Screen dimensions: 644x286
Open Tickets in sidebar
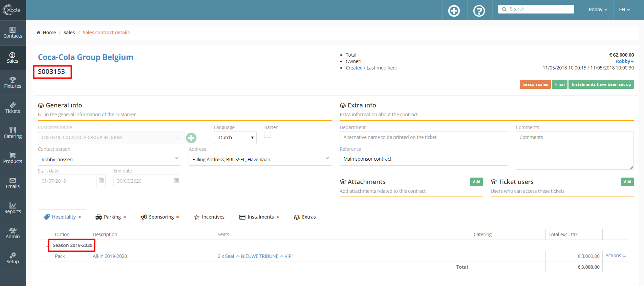coord(13,108)
